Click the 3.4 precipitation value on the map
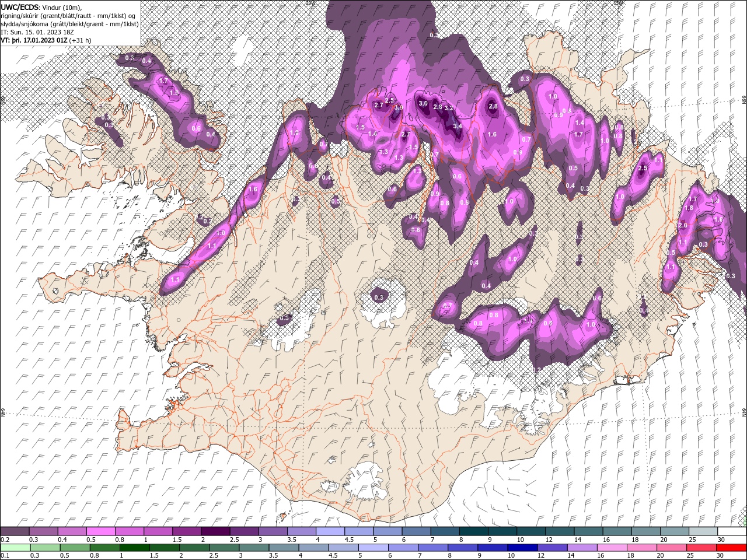 coord(458,126)
